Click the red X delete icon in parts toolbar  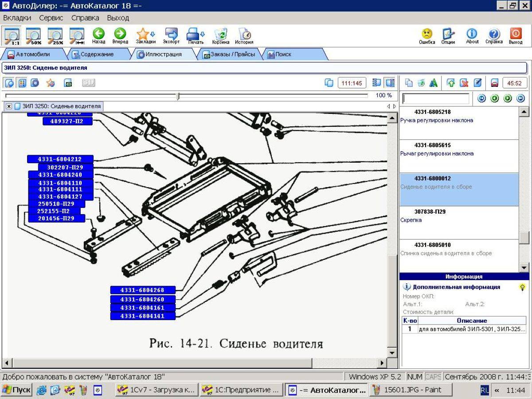pos(464,83)
